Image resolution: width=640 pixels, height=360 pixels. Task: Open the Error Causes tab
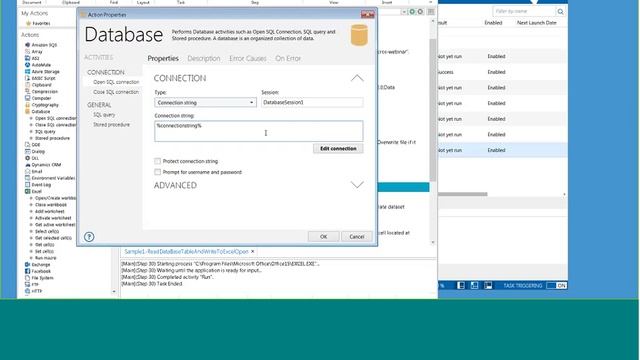click(248, 58)
